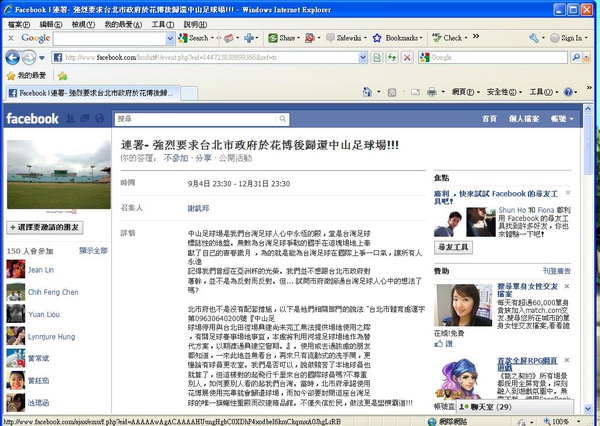Click the favorites star 我的最愛 button
Screen dimensions: 600x426
point(26,76)
